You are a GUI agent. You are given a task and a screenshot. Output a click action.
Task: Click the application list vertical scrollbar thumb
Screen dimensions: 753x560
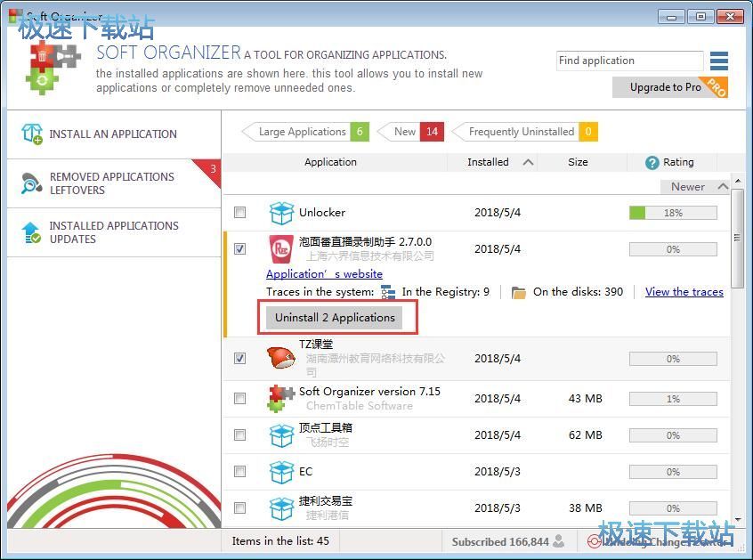pyautogui.click(x=737, y=237)
